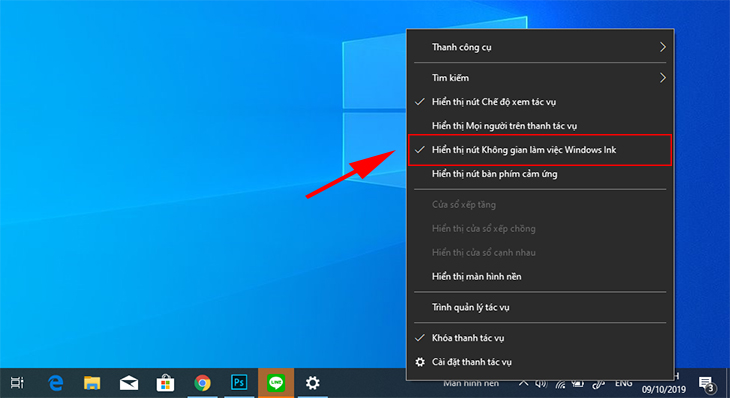
Task: Expand the Thanh công cụ submenu
Action: [540, 47]
